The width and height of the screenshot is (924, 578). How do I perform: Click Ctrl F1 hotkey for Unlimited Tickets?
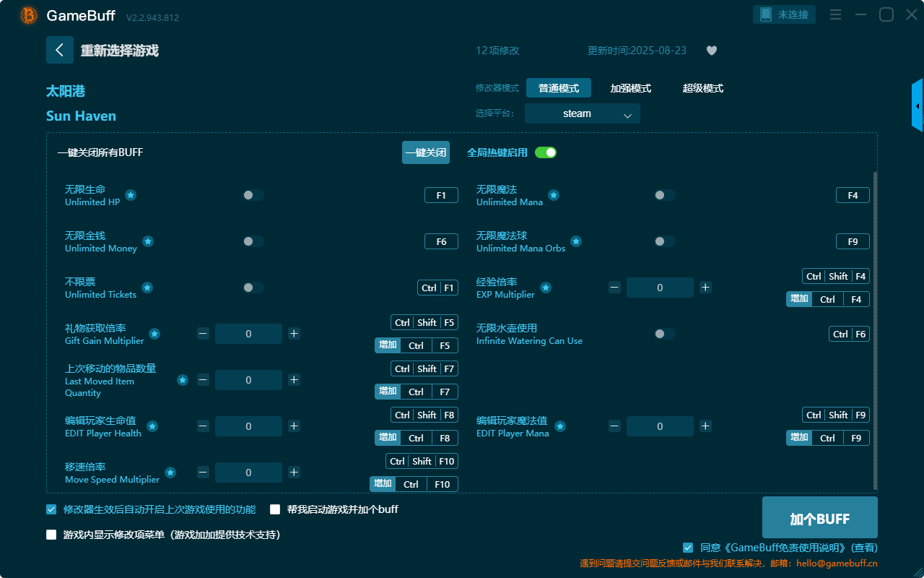[437, 288]
